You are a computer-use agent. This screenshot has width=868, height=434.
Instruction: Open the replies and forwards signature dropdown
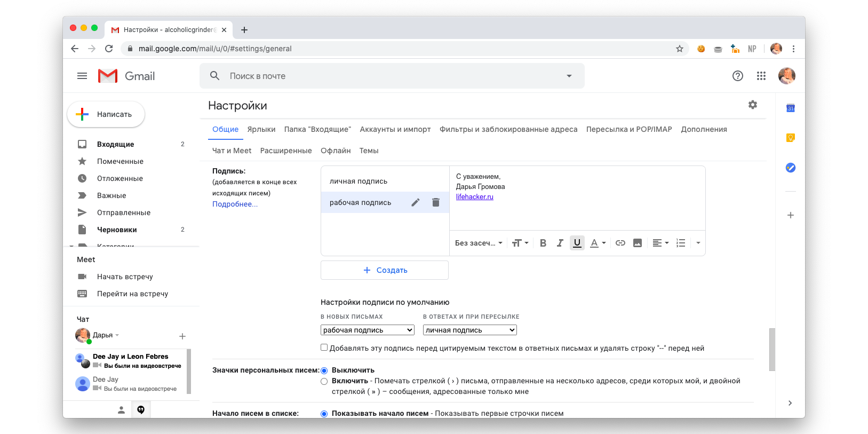tap(469, 330)
